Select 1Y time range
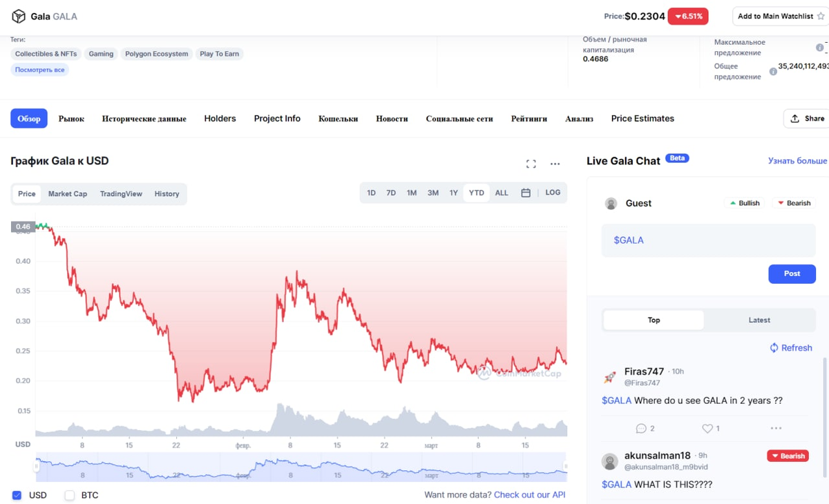829x504 pixels. point(454,193)
